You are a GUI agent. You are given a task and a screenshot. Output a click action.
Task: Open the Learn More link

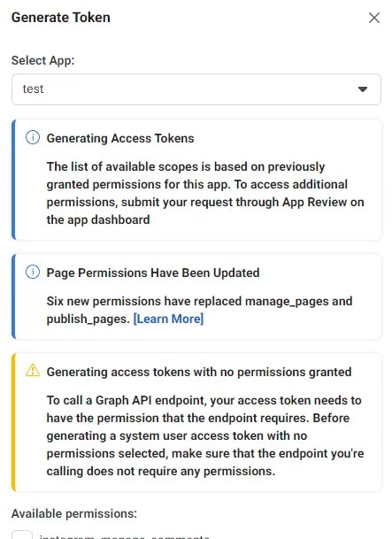168,319
